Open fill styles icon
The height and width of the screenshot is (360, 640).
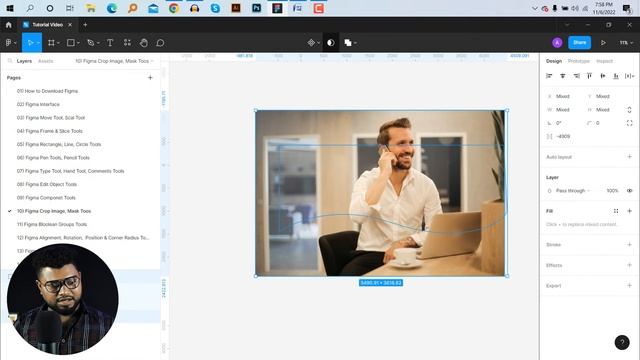pos(616,211)
